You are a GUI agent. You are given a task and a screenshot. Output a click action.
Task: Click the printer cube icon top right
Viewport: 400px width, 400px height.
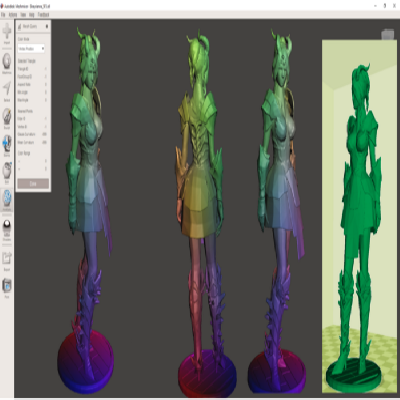click(387, 34)
